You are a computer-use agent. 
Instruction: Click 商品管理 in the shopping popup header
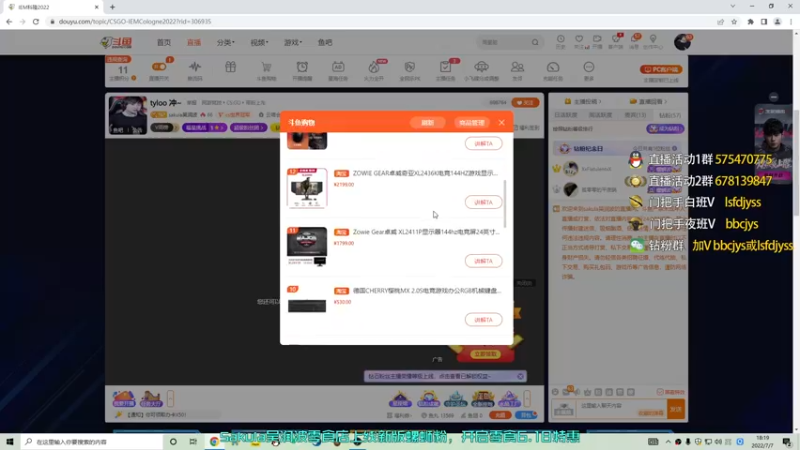pyautogui.click(x=471, y=122)
